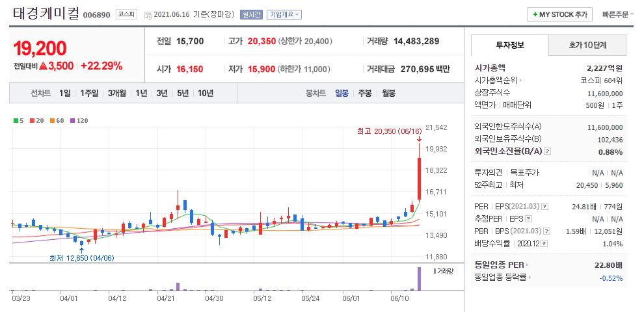Select the 1일 line chart period
This screenshot has width=644, height=312.
pos(65,93)
